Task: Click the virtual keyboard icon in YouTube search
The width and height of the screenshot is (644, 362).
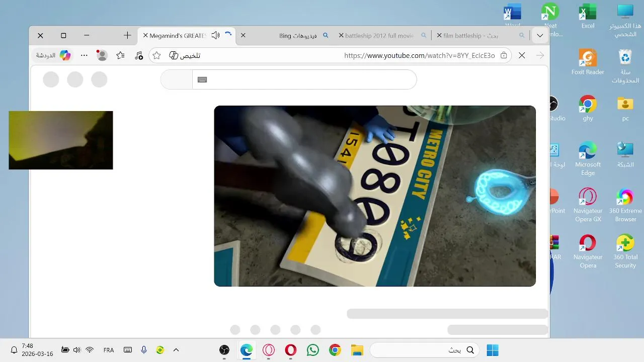Action: (x=202, y=79)
